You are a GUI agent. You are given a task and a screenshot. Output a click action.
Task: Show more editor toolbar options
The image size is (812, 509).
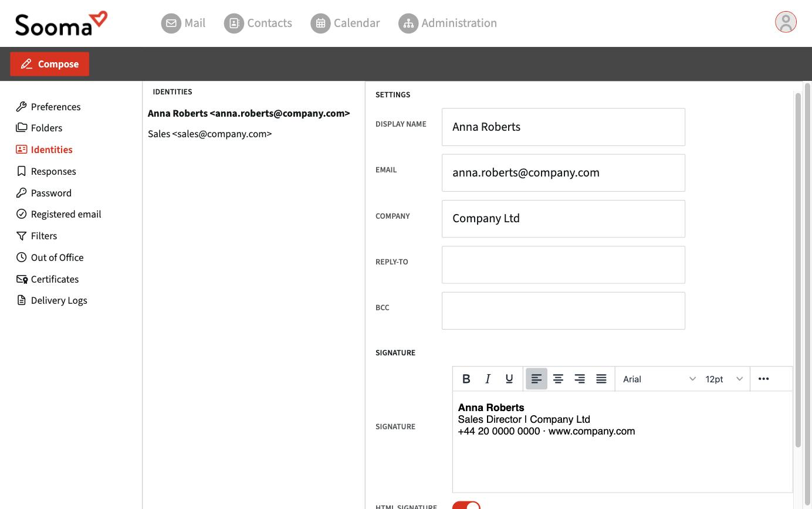pyautogui.click(x=763, y=379)
